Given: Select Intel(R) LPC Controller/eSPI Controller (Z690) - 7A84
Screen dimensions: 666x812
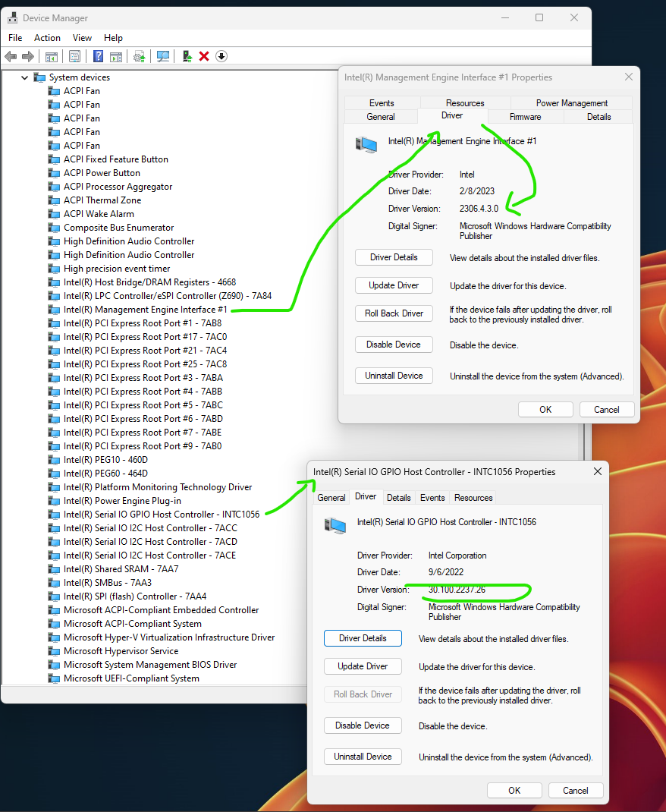Looking at the screenshot, I should coord(168,296).
